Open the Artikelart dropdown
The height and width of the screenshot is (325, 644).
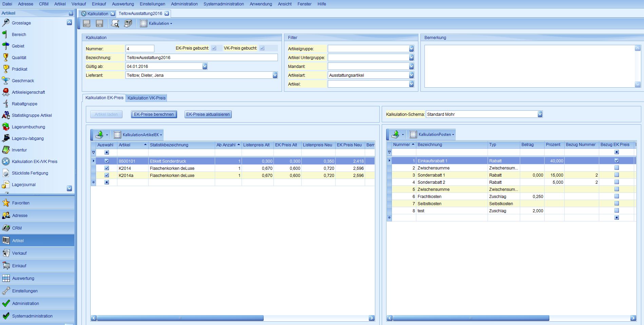point(411,75)
